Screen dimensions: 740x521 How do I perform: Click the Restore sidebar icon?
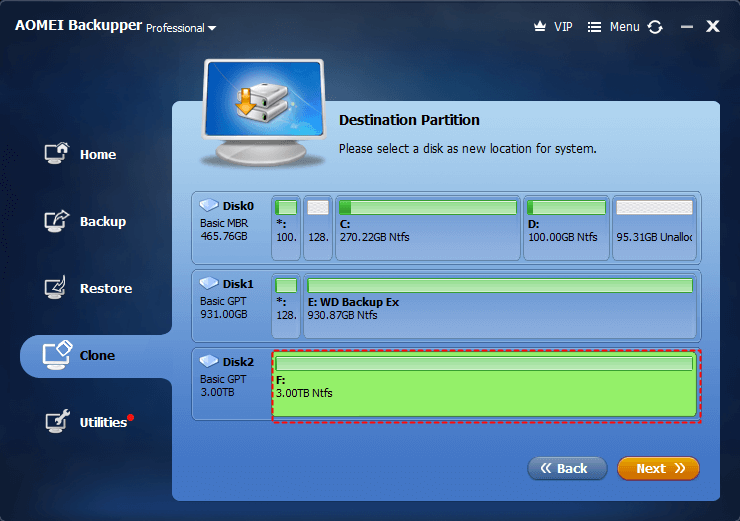coord(57,288)
